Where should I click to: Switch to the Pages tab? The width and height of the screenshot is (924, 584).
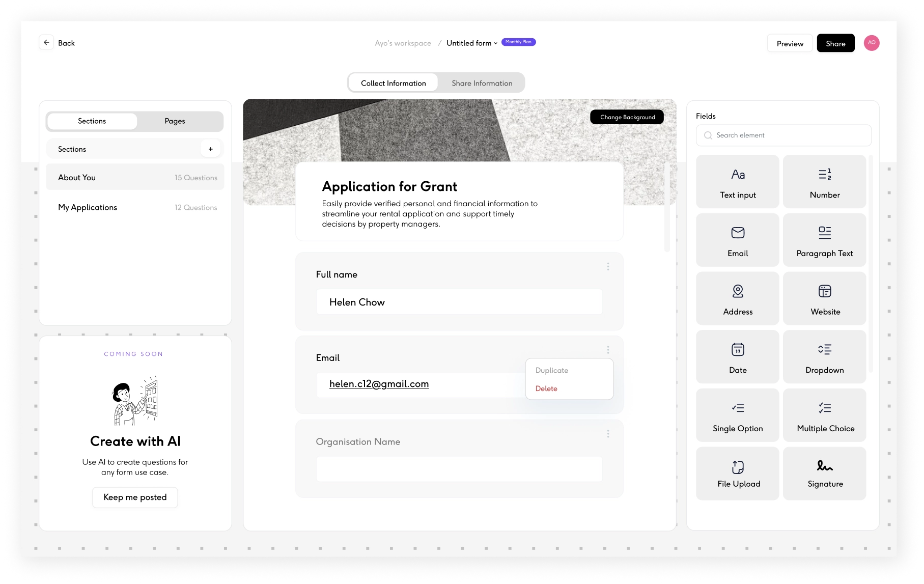[175, 121]
